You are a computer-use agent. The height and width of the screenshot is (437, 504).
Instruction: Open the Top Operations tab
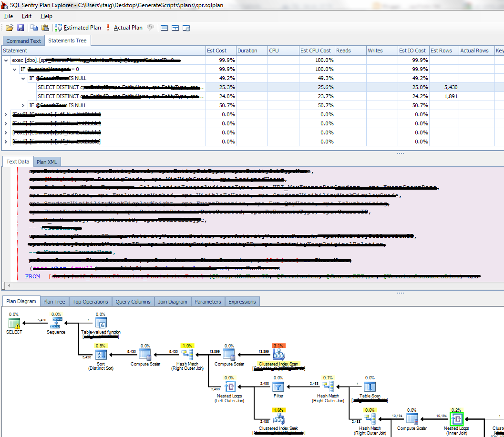(x=90, y=302)
